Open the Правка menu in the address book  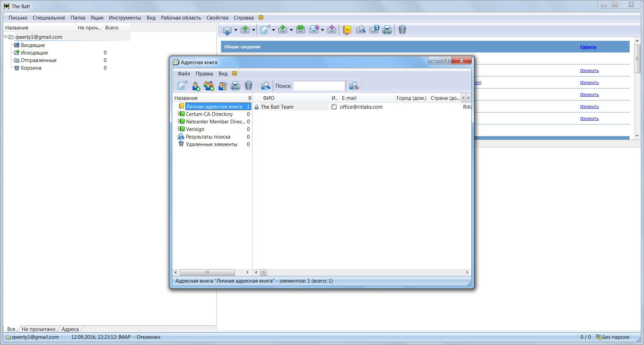pyautogui.click(x=204, y=74)
